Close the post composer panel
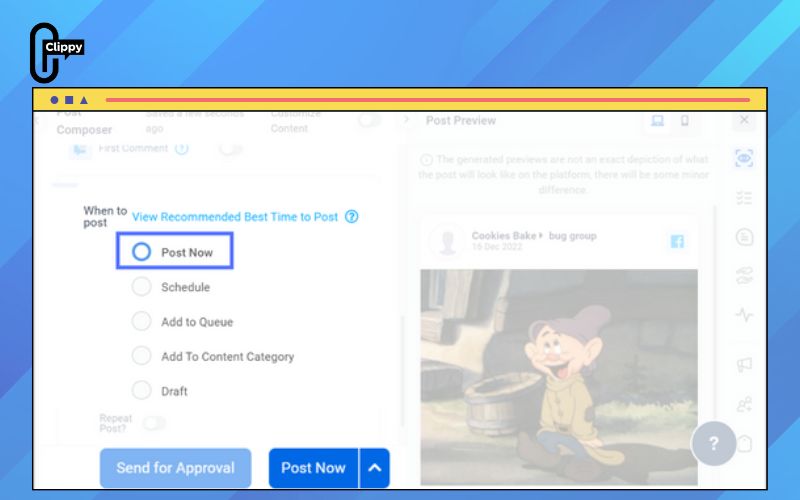800x500 pixels. (x=744, y=120)
